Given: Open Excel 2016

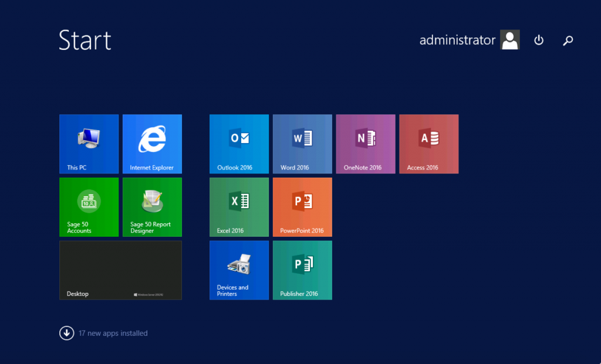Looking at the screenshot, I should tap(239, 207).
